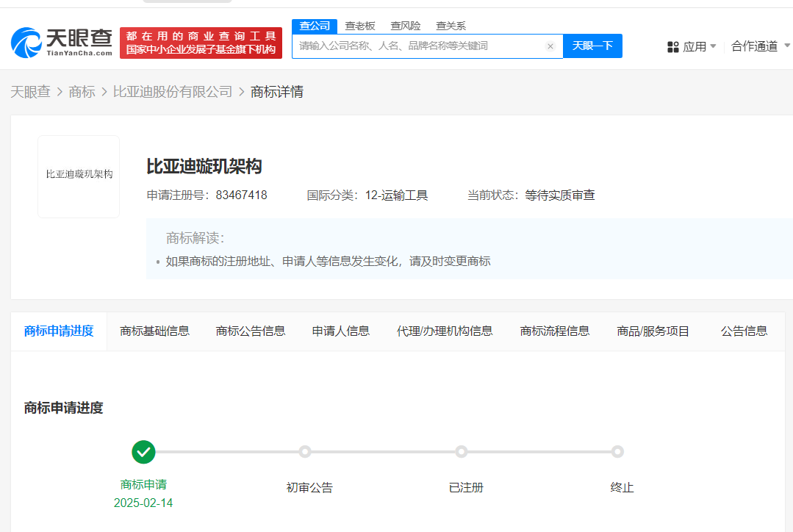Select the 查风险 search tab

(x=406, y=26)
